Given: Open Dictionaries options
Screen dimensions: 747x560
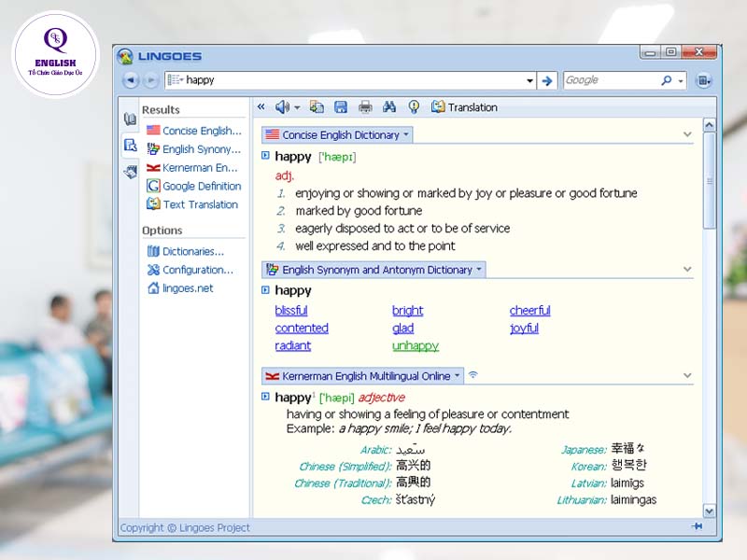Looking at the screenshot, I should 185,251.
